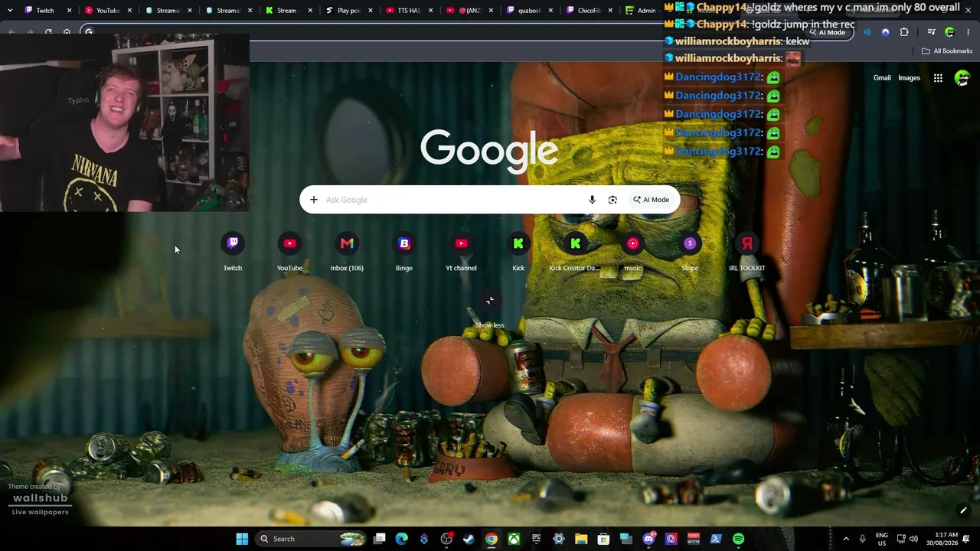Viewport: 980px width, 551px height.
Task: Open the YouTube shortcut tile
Action: click(289, 253)
